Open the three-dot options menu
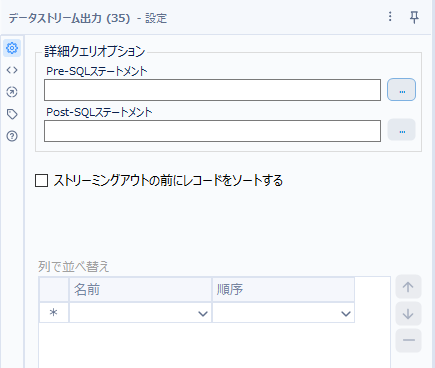This screenshot has height=368, width=435. pyautogui.click(x=390, y=17)
